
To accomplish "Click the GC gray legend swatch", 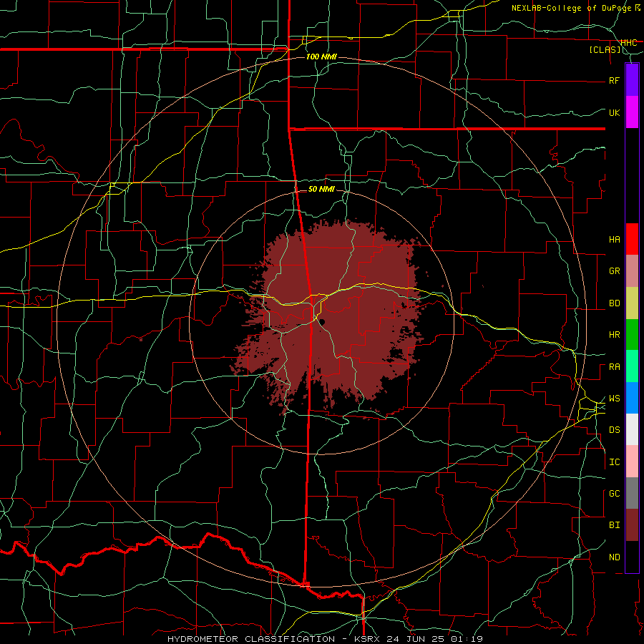I will point(632,493).
